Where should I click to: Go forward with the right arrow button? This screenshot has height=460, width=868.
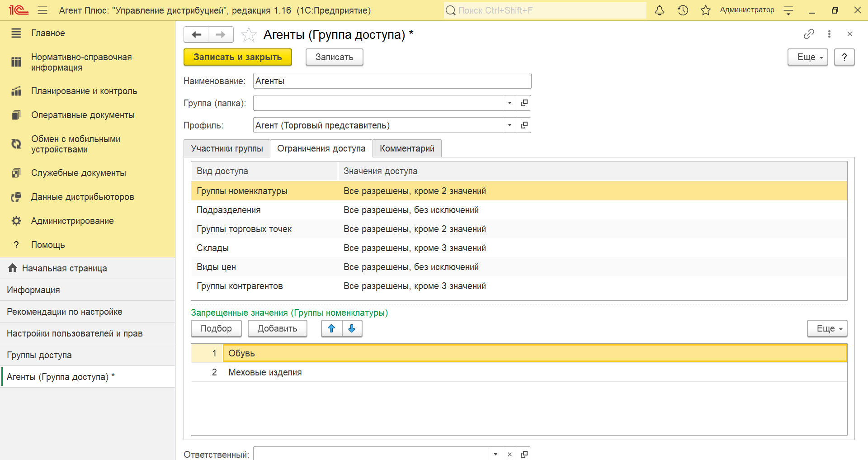pos(221,34)
